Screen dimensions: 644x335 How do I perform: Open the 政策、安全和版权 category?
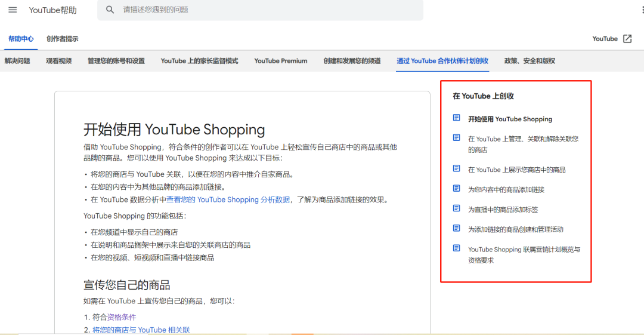click(530, 61)
